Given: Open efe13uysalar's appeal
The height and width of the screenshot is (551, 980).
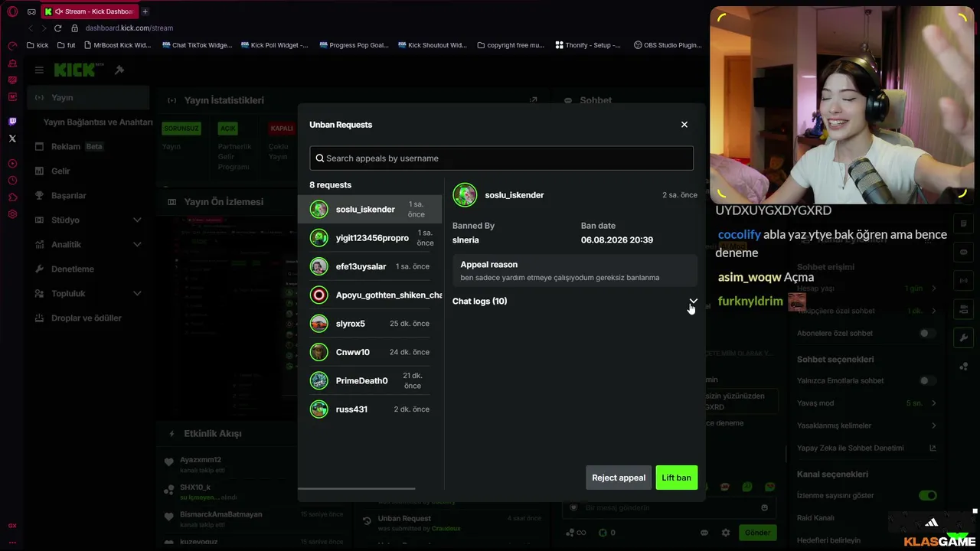Looking at the screenshot, I should [370, 266].
